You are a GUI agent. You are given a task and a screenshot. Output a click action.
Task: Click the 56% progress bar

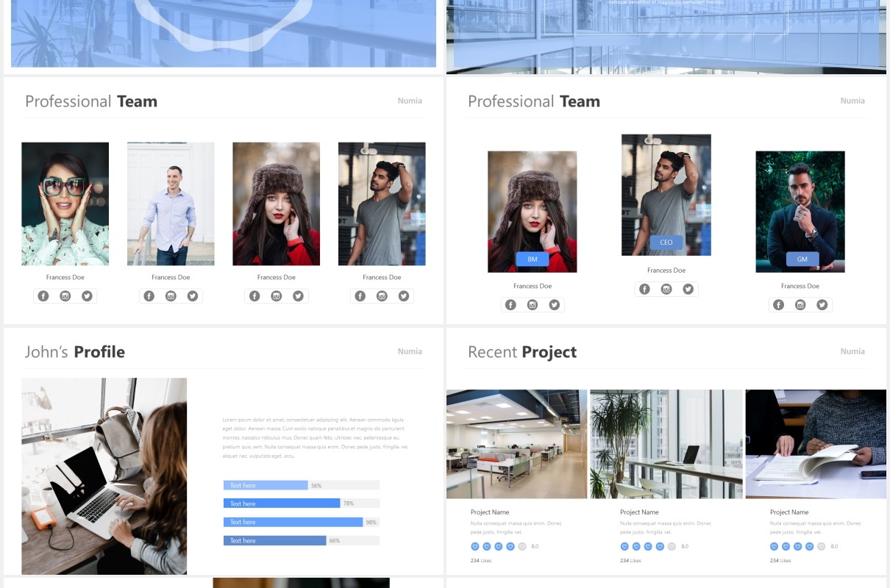302,485
